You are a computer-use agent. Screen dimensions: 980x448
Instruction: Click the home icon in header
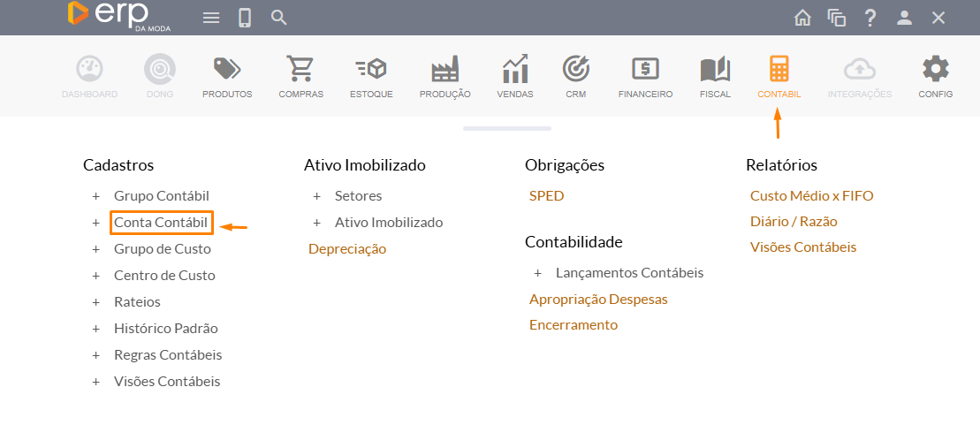coord(802,18)
